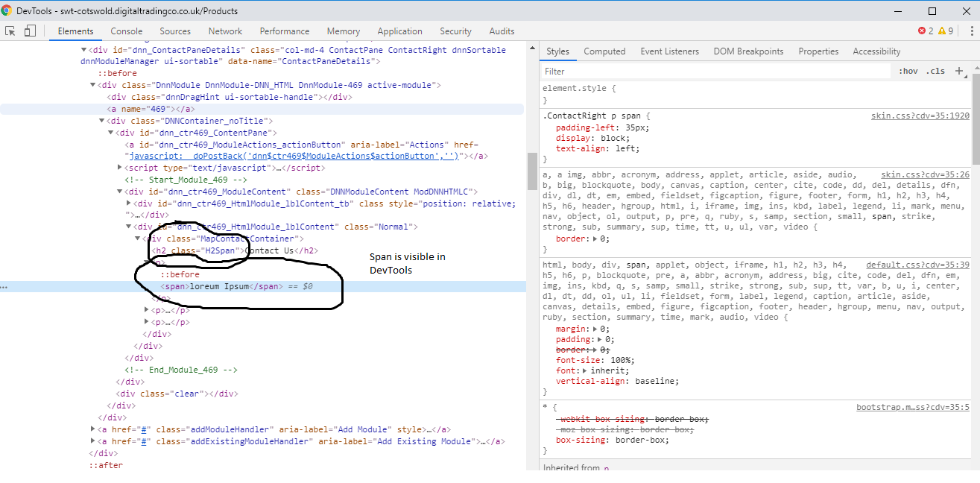Open the Console tab
Image resolution: width=980 pixels, height=483 pixels.
coord(127,31)
